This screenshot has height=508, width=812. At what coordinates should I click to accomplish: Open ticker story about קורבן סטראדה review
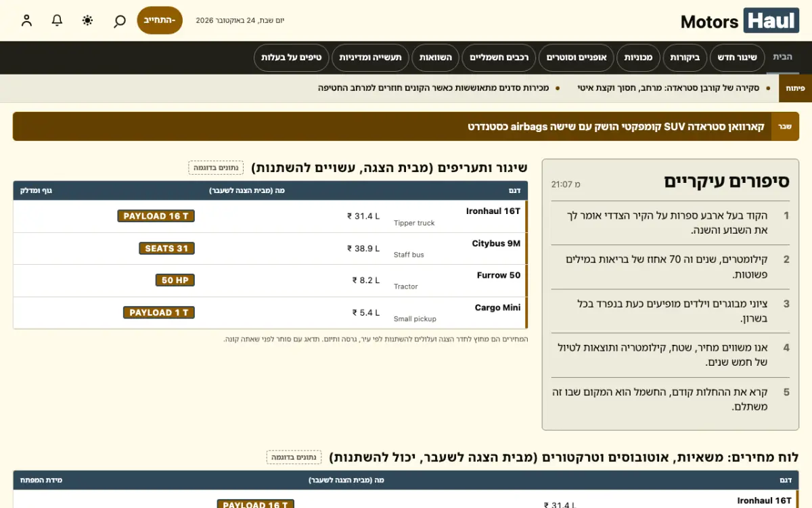(x=669, y=88)
